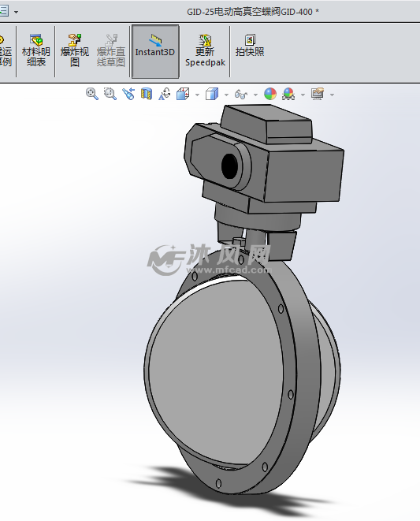This screenshot has width=420, height=521.
Task: Expand the Apply Scene dropdown arrow
Action: (x=303, y=95)
